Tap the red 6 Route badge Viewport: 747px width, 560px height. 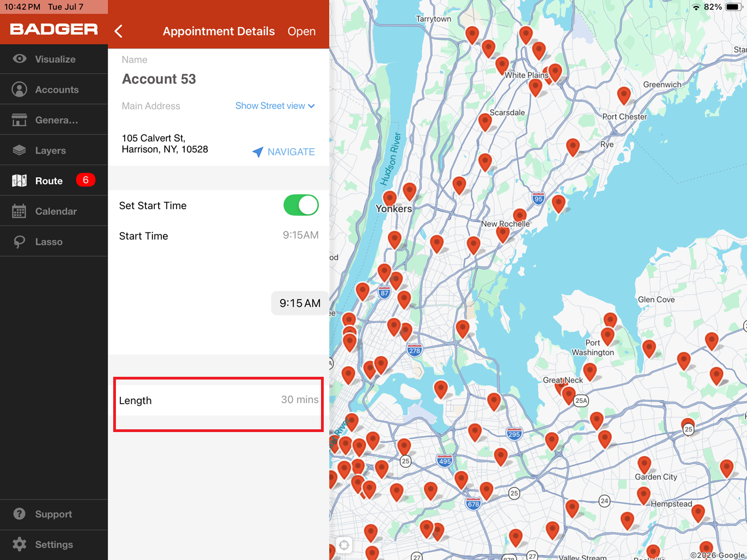85,180
